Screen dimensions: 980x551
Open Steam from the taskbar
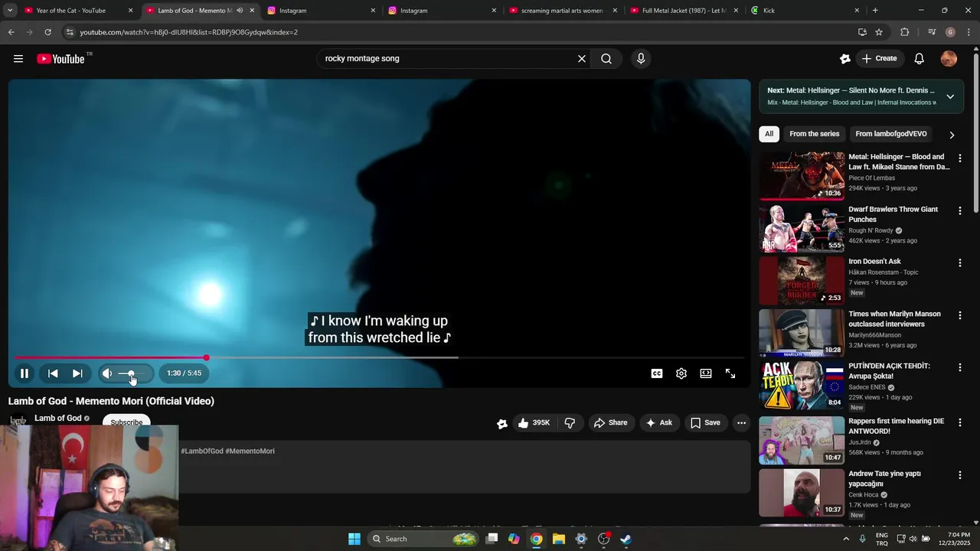click(x=626, y=539)
